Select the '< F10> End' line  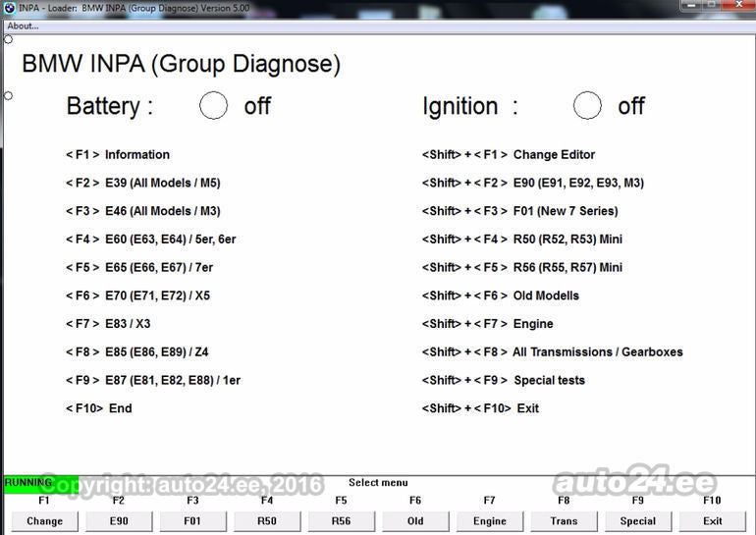[x=98, y=408]
